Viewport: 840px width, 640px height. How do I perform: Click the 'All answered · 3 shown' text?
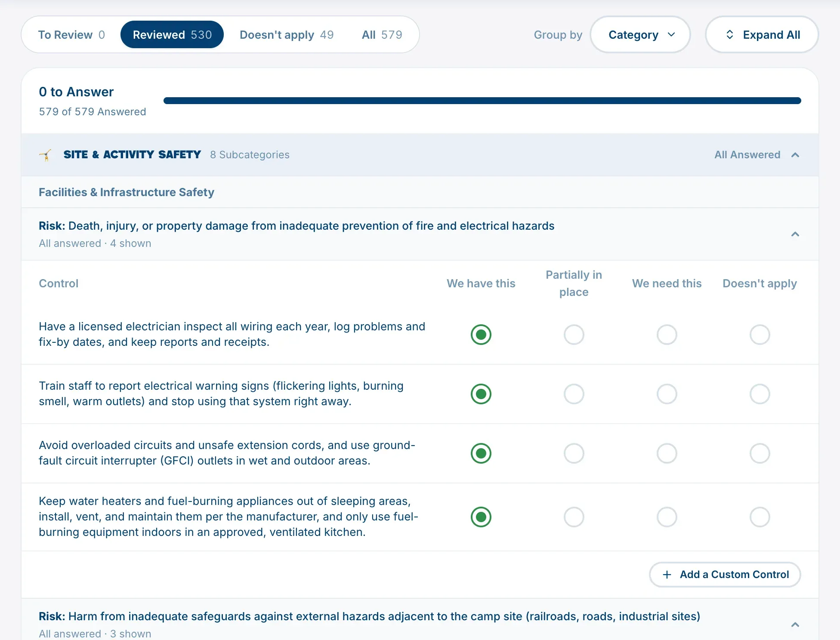click(x=95, y=634)
